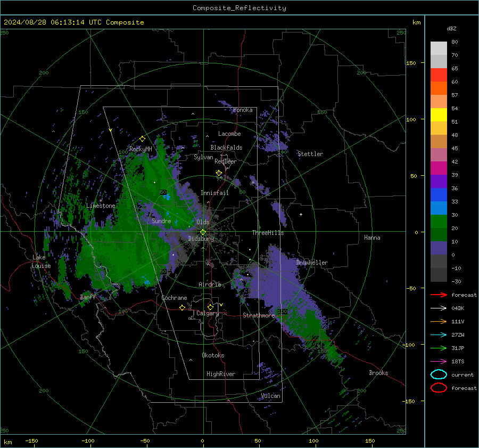Click the Sundre town label

[x=161, y=221]
